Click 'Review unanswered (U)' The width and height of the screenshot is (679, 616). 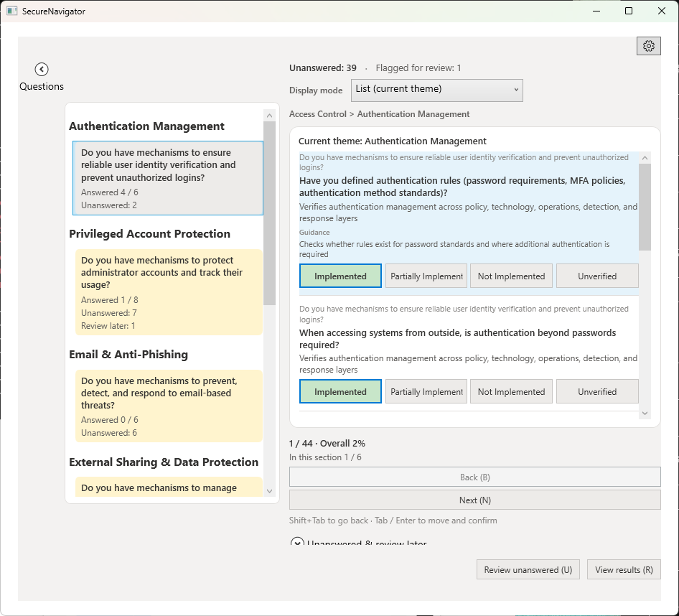tap(528, 569)
